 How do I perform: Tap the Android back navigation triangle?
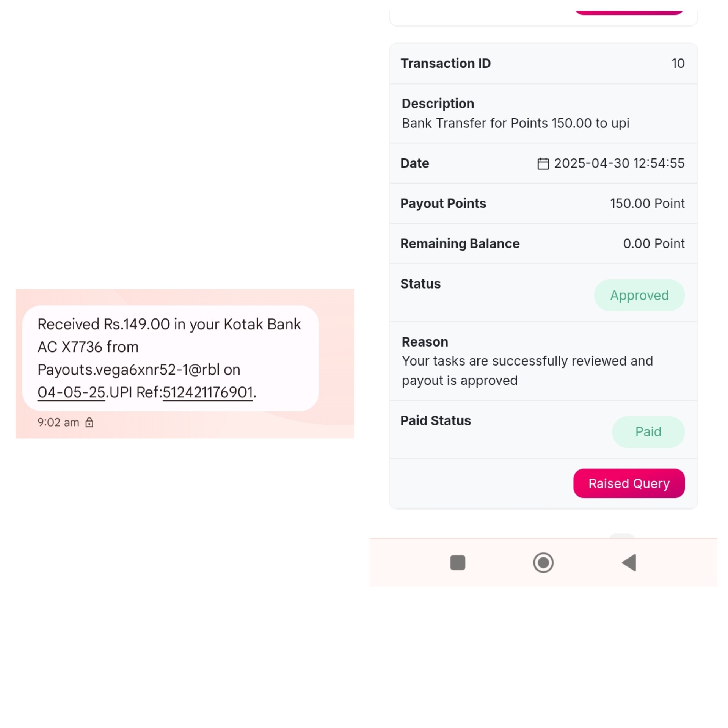tap(629, 562)
